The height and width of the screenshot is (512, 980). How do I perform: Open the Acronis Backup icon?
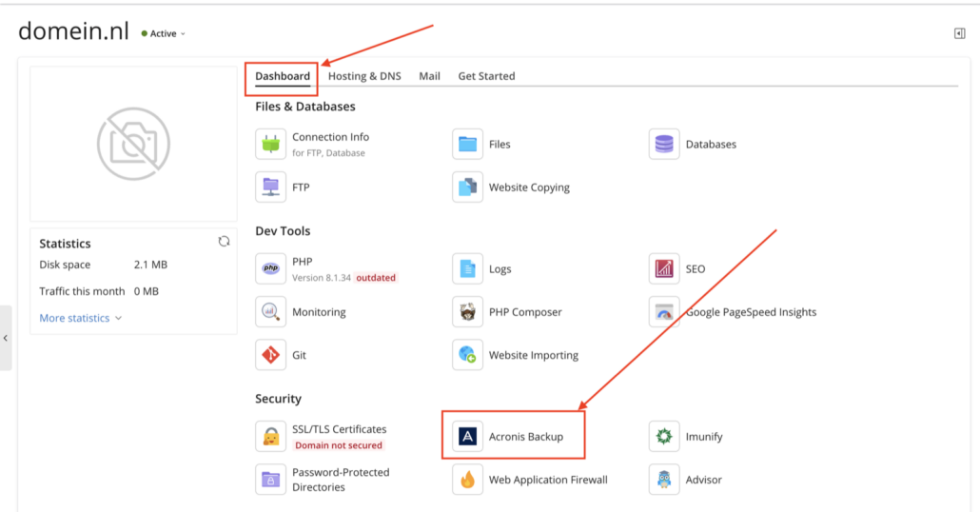(x=467, y=437)
